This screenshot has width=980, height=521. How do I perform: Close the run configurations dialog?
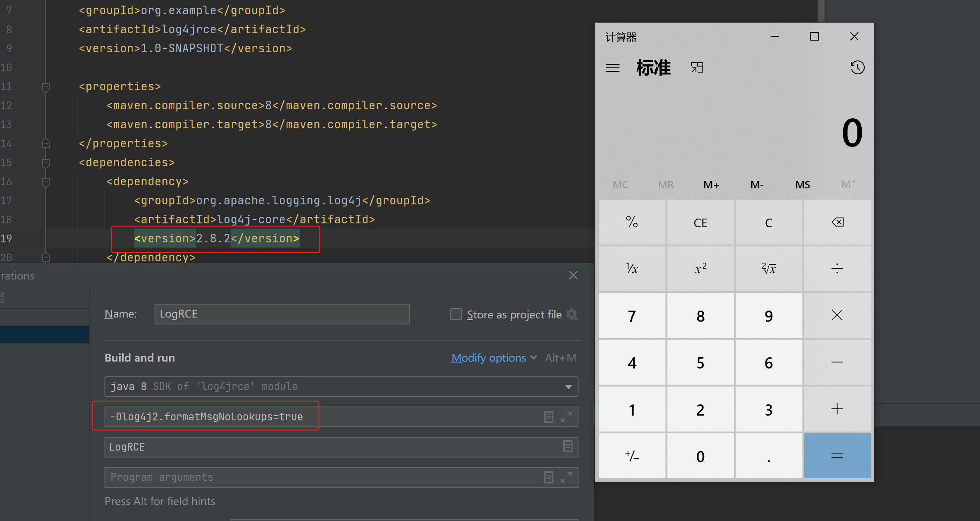[573, 275]
